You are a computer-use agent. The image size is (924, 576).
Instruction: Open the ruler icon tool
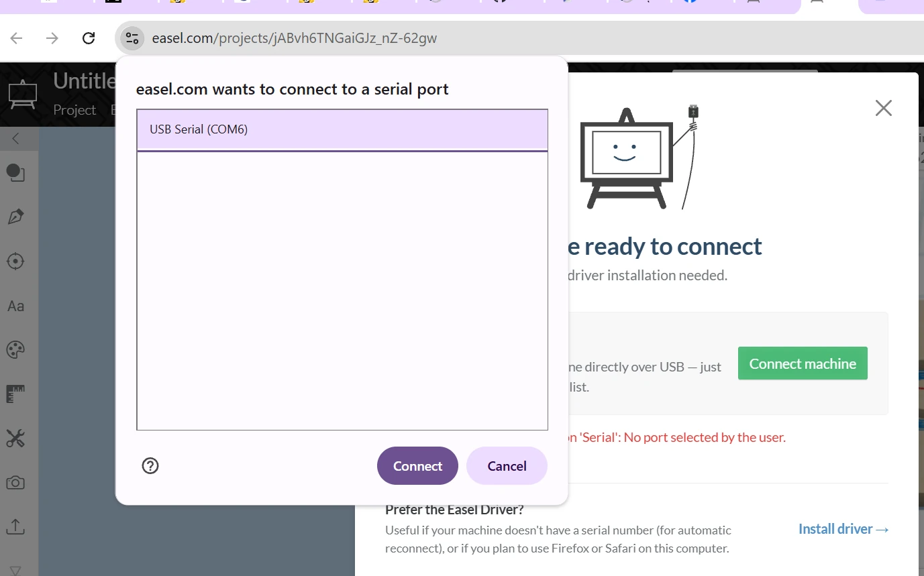[15, 394]
